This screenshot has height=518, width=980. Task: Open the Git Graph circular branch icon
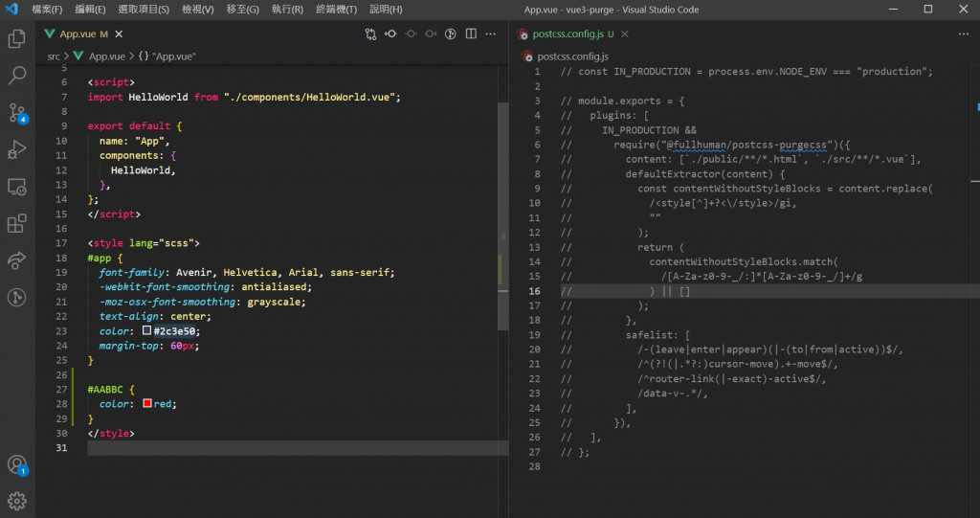[x=17, y=297]
